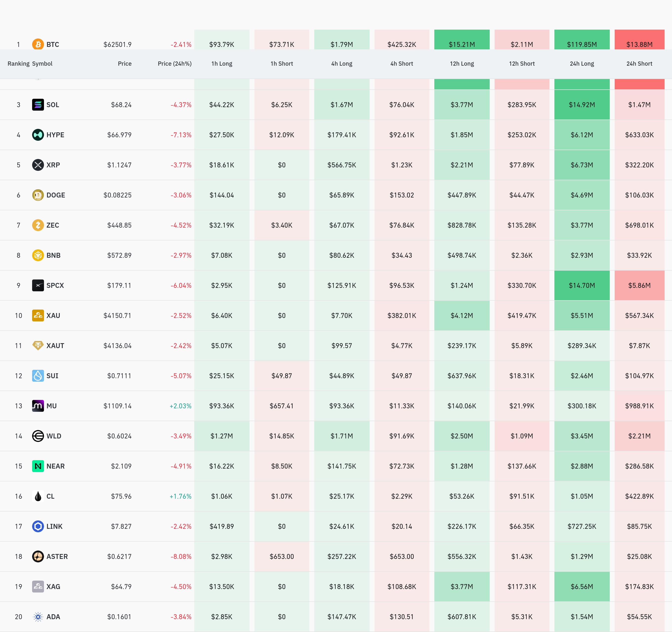This screenshot has height=632, width=672.
Task: Sort by 1h Short column header
Action: click(282, 63)
